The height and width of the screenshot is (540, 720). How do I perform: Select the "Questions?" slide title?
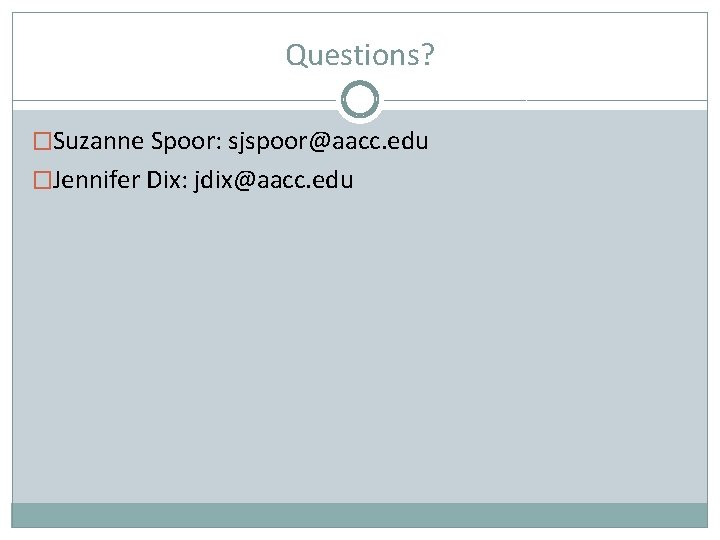[360, 54]
